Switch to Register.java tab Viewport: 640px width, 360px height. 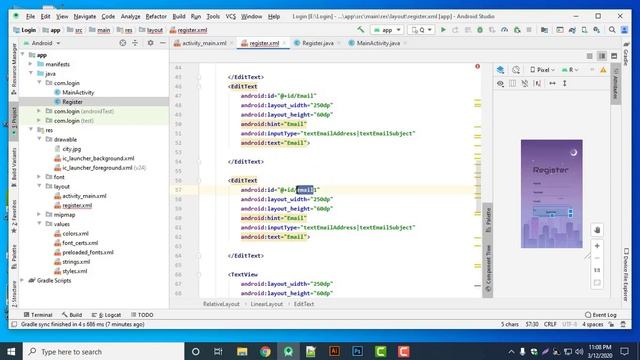tap(318, 43)
